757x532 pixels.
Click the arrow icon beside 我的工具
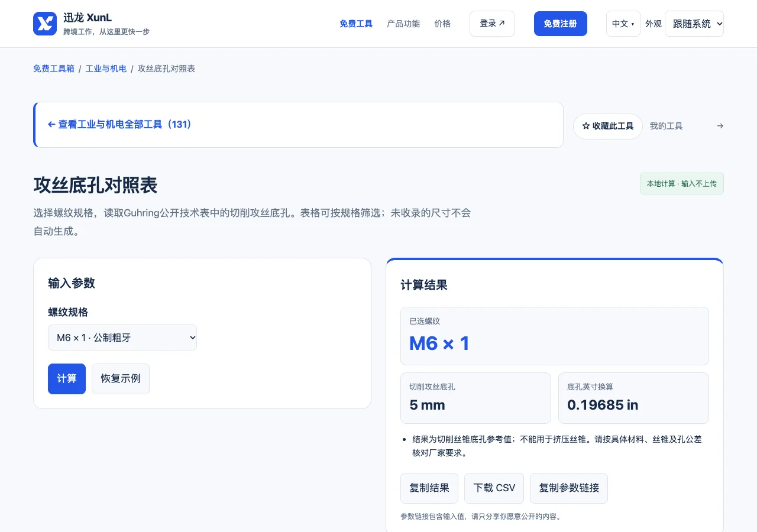coord(720,126)
